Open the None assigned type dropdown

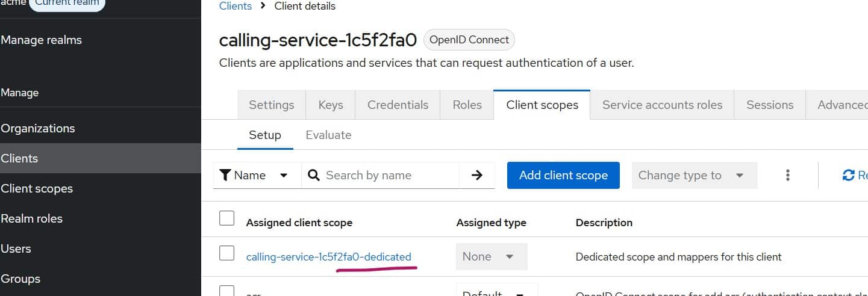coord(492,256)
